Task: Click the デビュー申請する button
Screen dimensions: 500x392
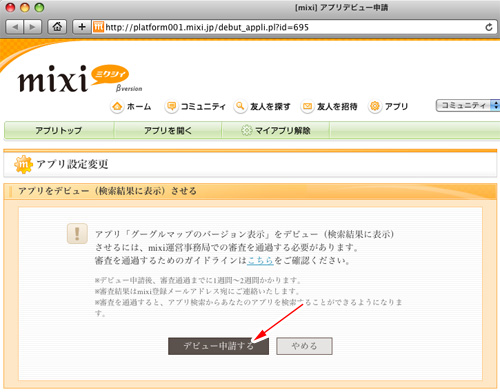Action: point(218,346)
